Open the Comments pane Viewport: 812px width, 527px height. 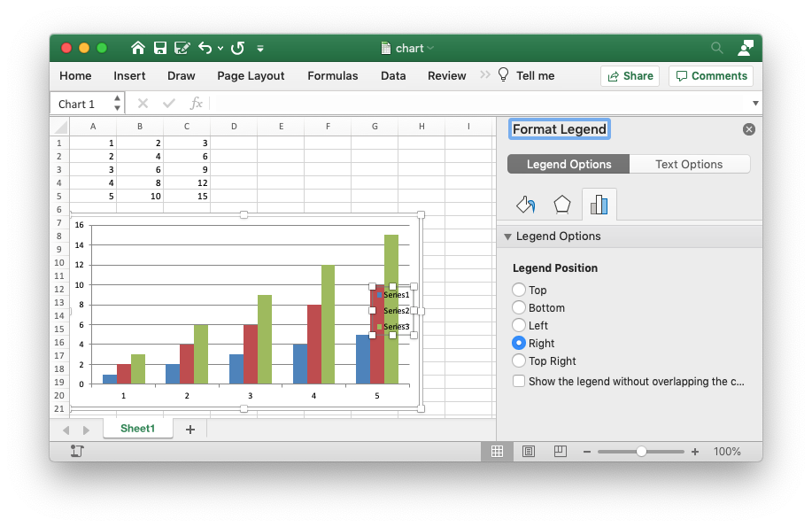(711, 76)
